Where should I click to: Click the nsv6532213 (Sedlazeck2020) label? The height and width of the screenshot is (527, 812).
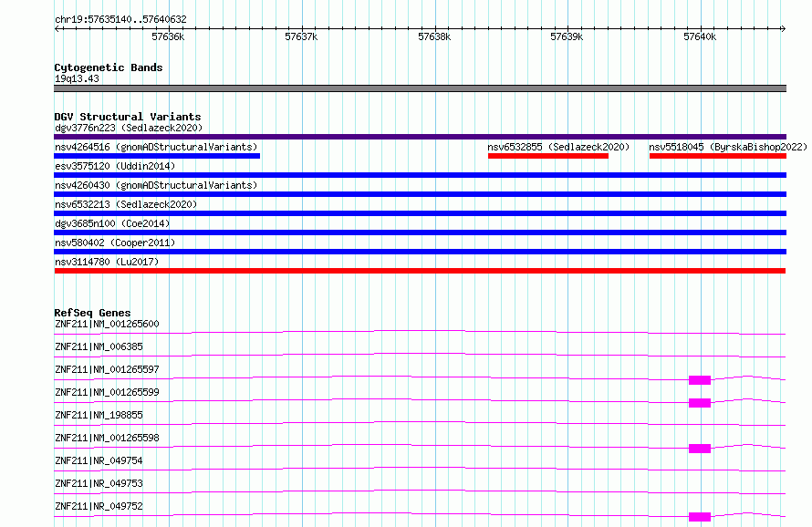[126, 204]
